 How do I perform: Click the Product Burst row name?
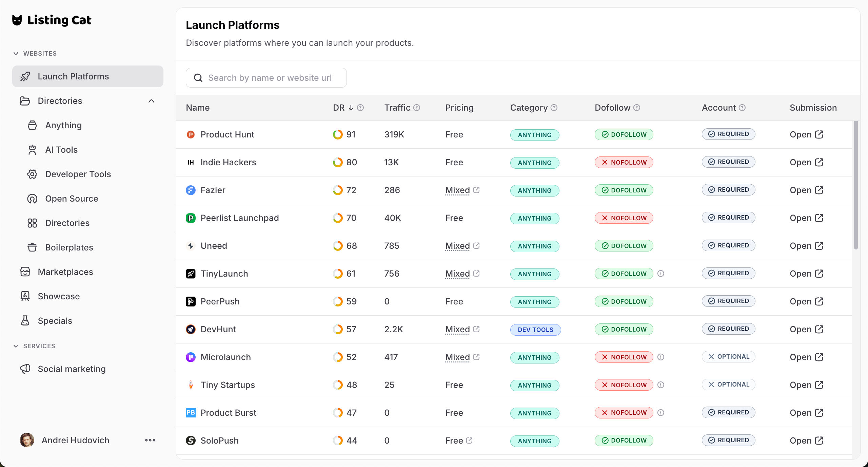pos(228,413)
